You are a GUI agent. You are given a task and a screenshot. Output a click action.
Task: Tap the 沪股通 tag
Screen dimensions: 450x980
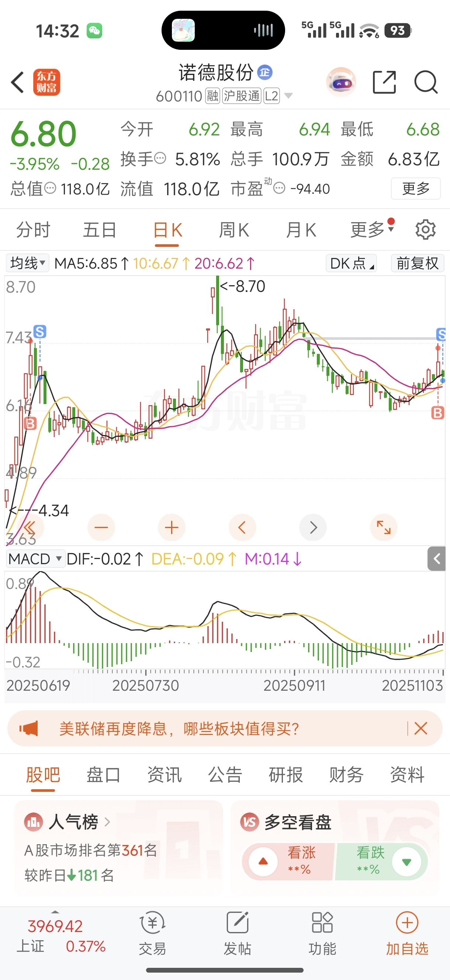point(242,96)
